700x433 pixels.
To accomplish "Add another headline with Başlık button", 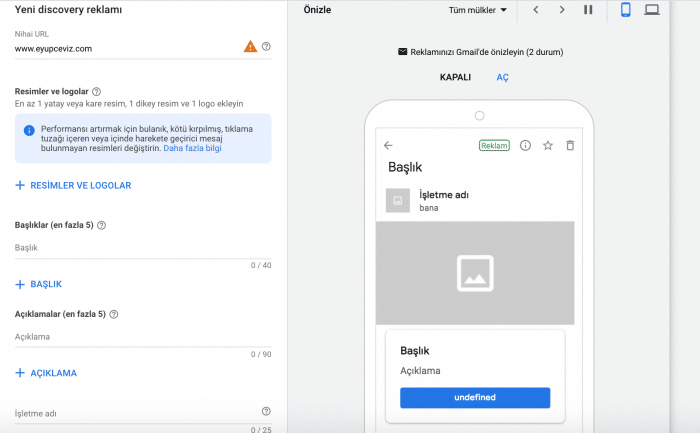I will click(x=39, y=284).
